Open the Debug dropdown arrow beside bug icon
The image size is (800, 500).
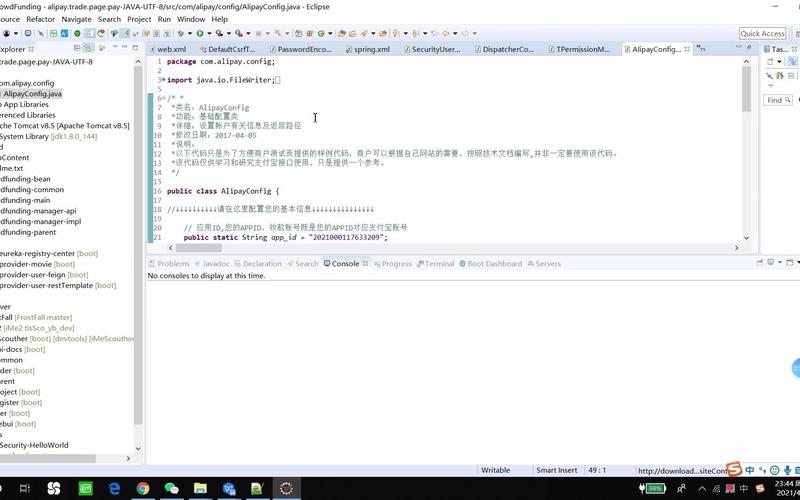(x=190, y=33)
